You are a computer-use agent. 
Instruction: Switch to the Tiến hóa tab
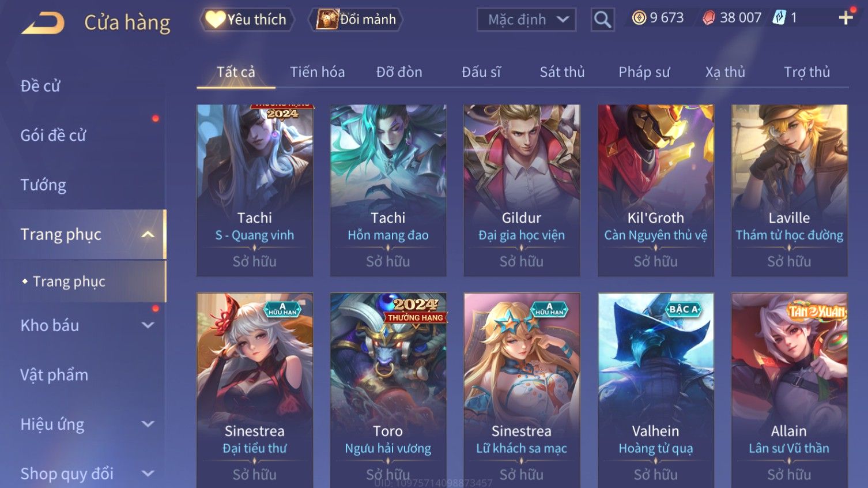[x=317, y=72]
